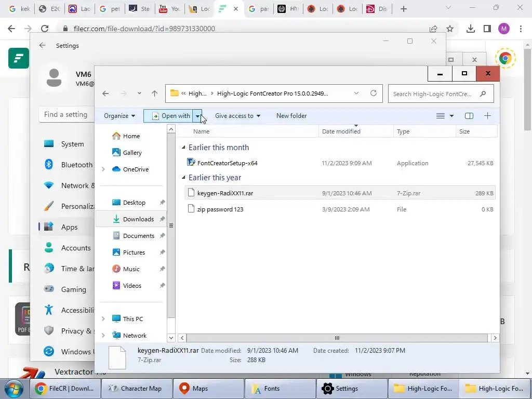The height and width of the screenshot is (399, 532).
Task: Open Chrome downloads icon
Action: [x=470, y=29]
